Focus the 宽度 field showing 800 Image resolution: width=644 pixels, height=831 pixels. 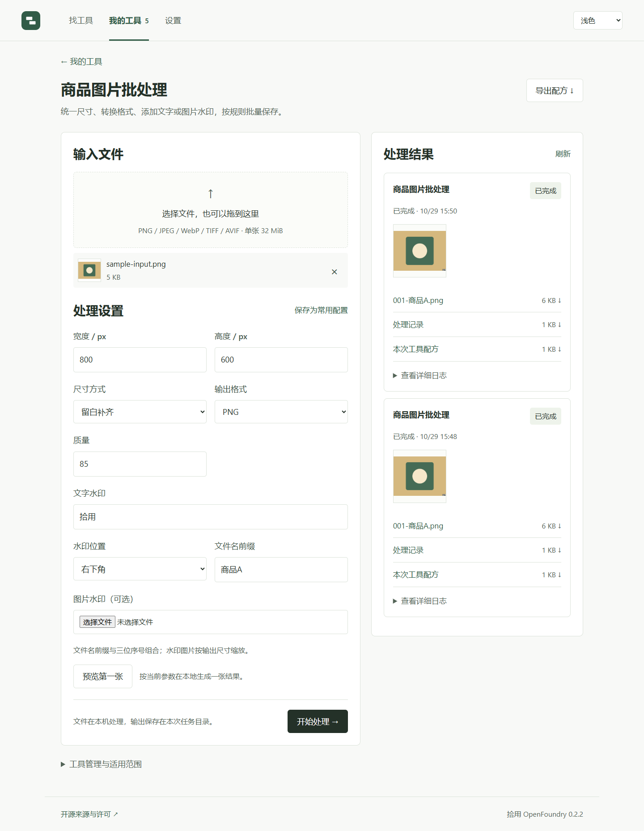click(x=140, y=360)
